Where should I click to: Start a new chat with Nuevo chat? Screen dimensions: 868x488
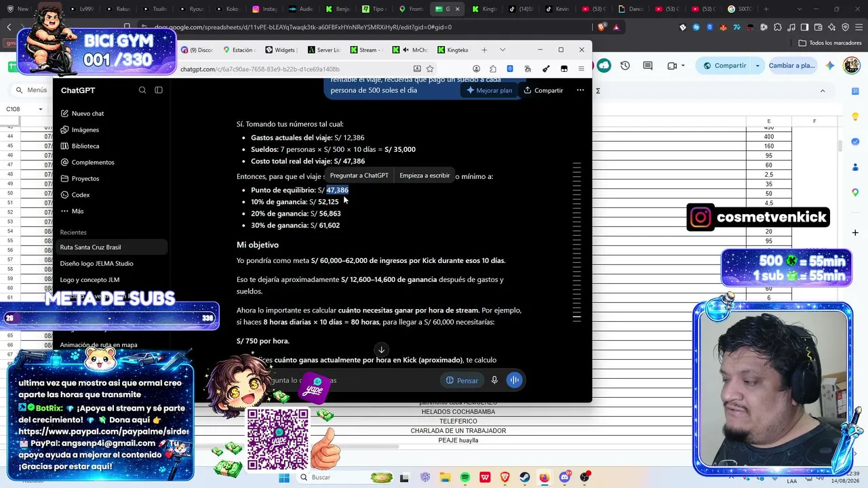click(87, 113)
